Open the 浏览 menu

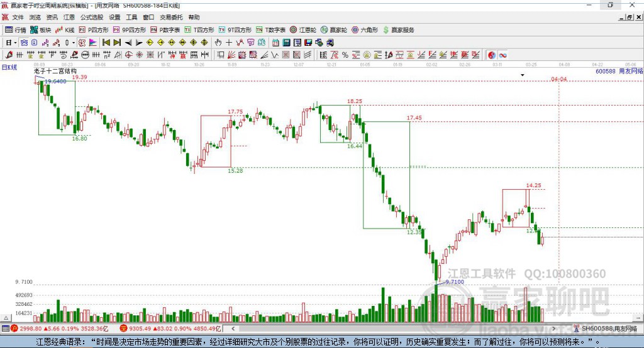(x=35, y=17)
